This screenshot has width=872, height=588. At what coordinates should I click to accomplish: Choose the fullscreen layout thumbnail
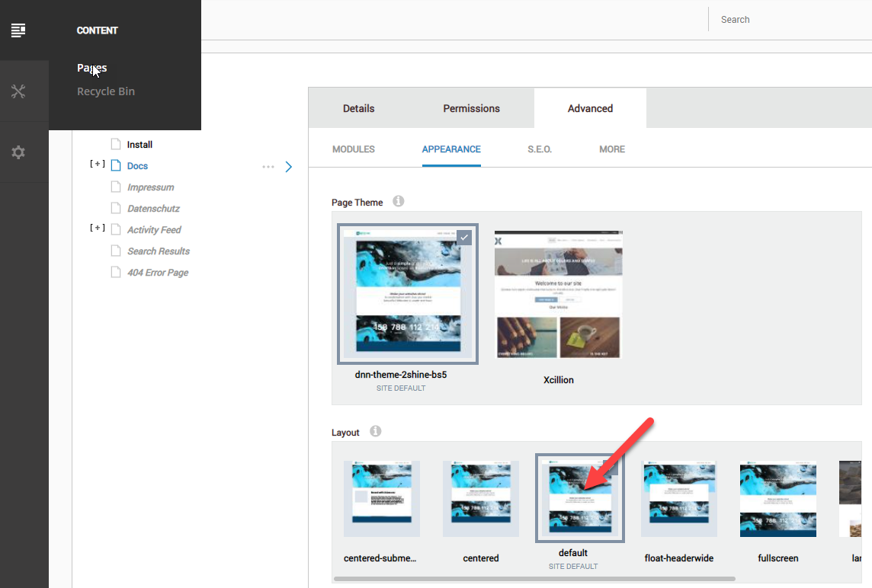(777, 498)
